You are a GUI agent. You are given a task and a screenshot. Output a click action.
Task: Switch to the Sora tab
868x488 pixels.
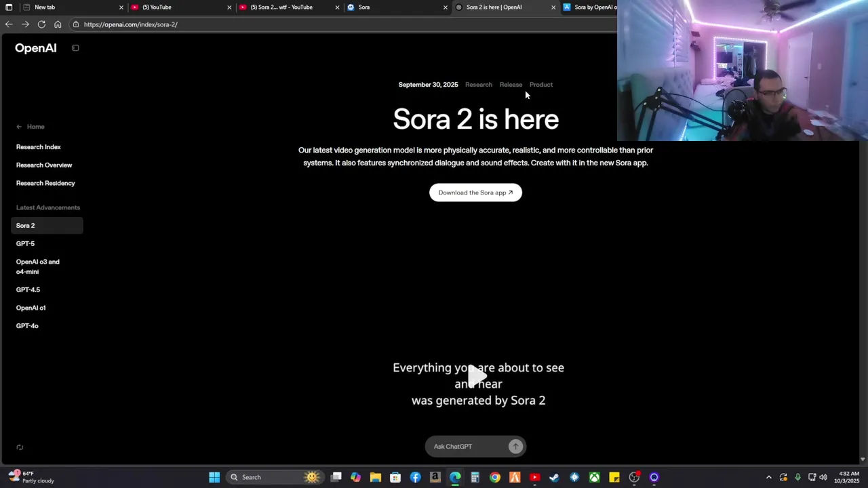click(x=397, y=7)
